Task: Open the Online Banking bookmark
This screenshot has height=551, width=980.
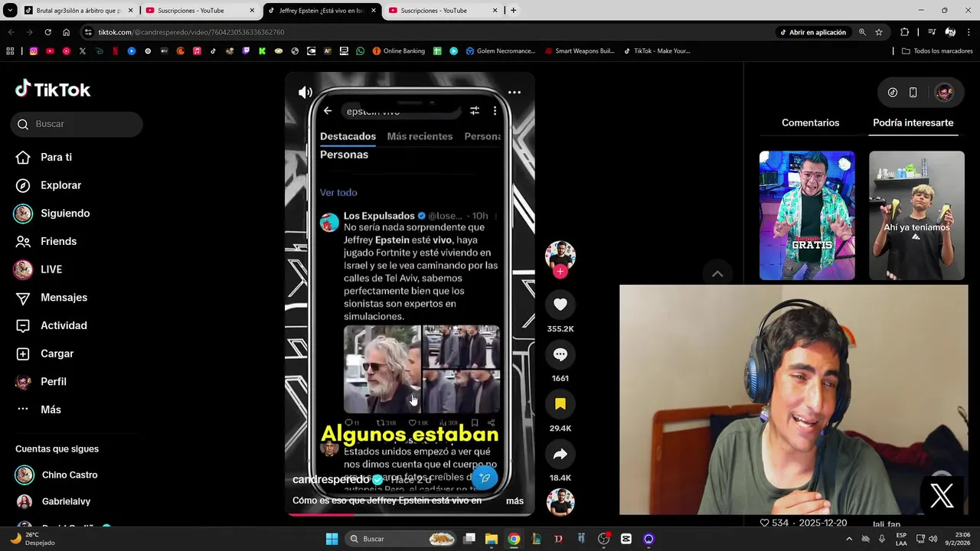Action: coord(399,51)
